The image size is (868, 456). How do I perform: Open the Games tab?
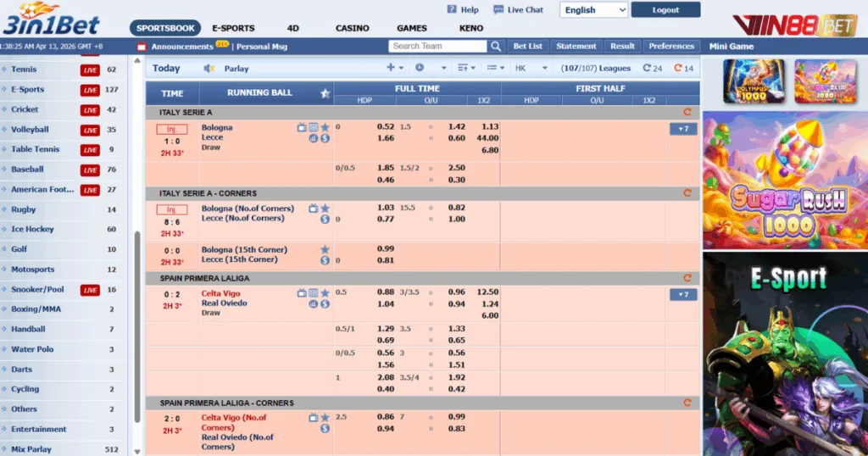[x=412, y=28]
